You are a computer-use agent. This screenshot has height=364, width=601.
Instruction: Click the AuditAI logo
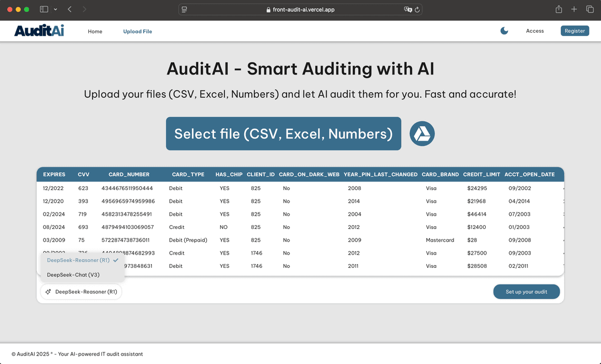pos(38,31)
